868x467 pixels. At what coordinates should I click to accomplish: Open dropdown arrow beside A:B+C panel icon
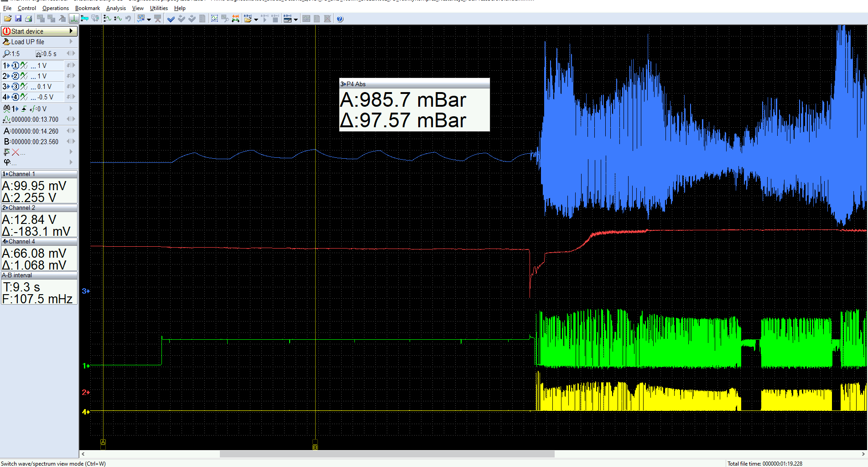click(x=296, y=19)
